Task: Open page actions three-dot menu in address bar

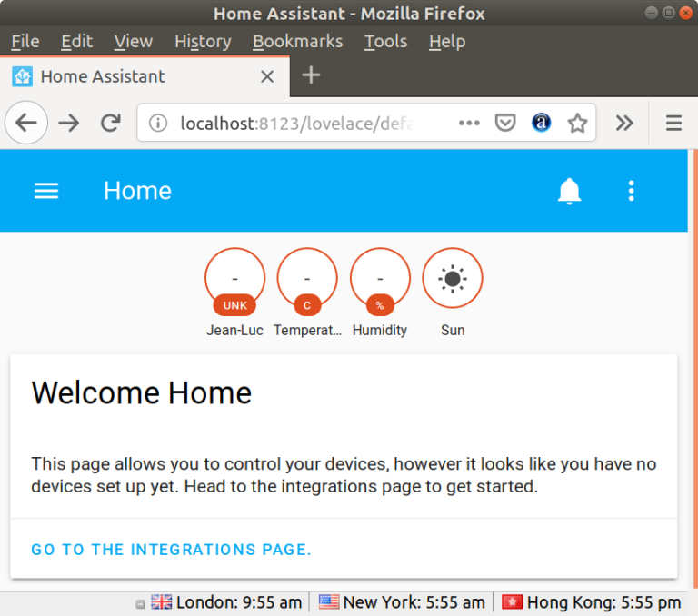Action: coord(469,123)
